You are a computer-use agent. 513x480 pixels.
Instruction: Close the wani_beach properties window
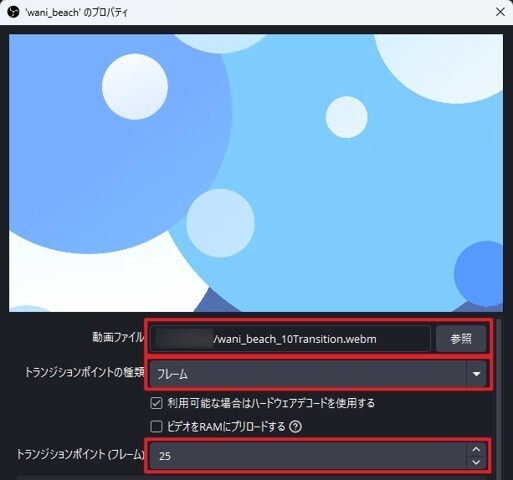(500, 12)
